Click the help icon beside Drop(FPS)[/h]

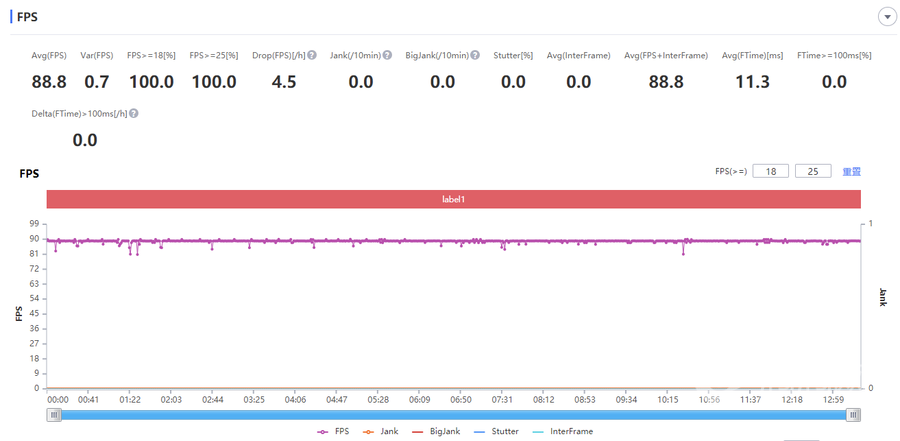tap(313, 56)
